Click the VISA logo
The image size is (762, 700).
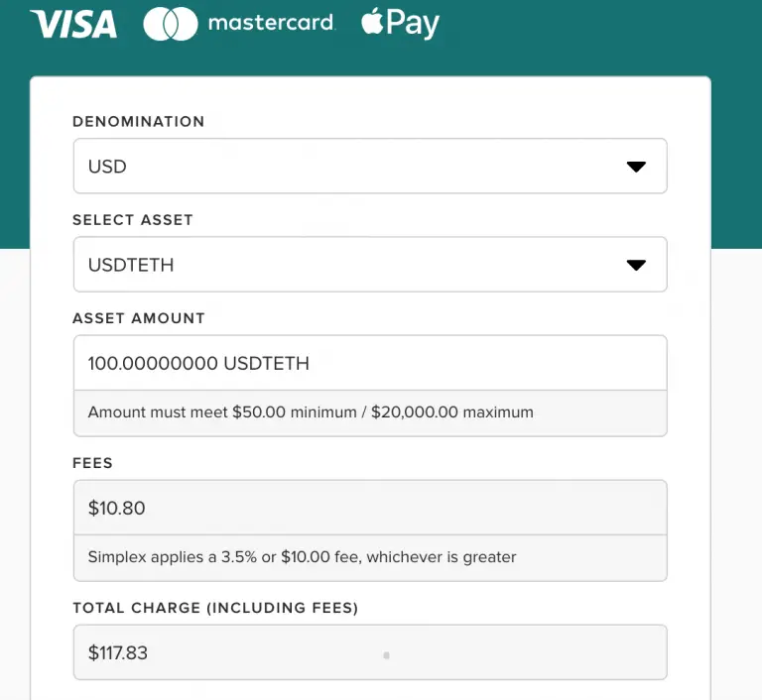[x=73, y=24]
